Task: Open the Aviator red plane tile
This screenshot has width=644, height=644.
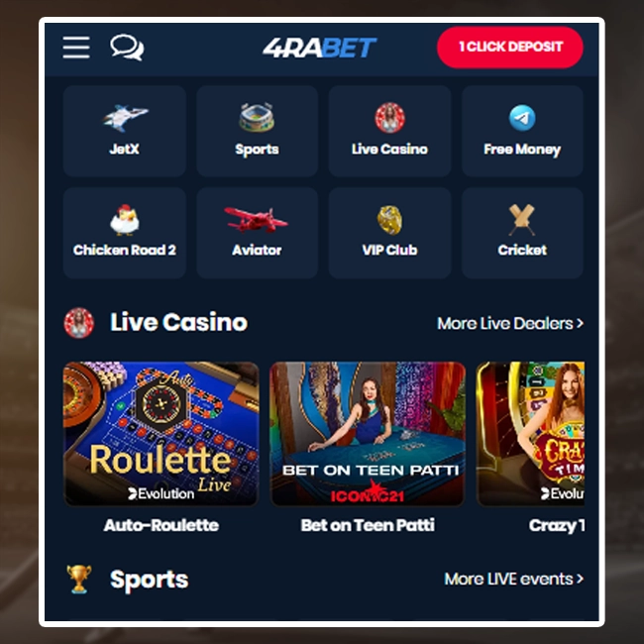Action: click(x=258, y=233)
